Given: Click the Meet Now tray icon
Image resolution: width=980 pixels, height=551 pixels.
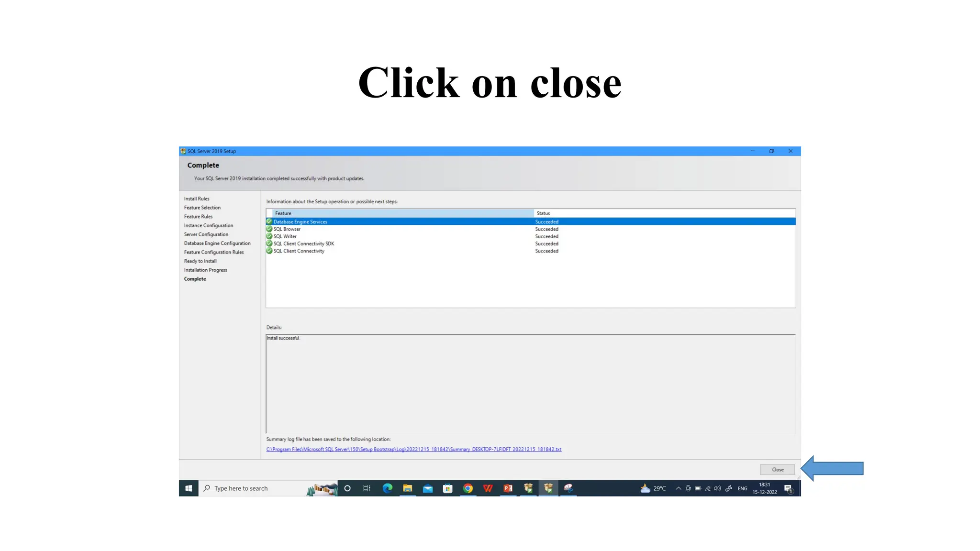Looking at the screenshot, I should click(688, 488).
